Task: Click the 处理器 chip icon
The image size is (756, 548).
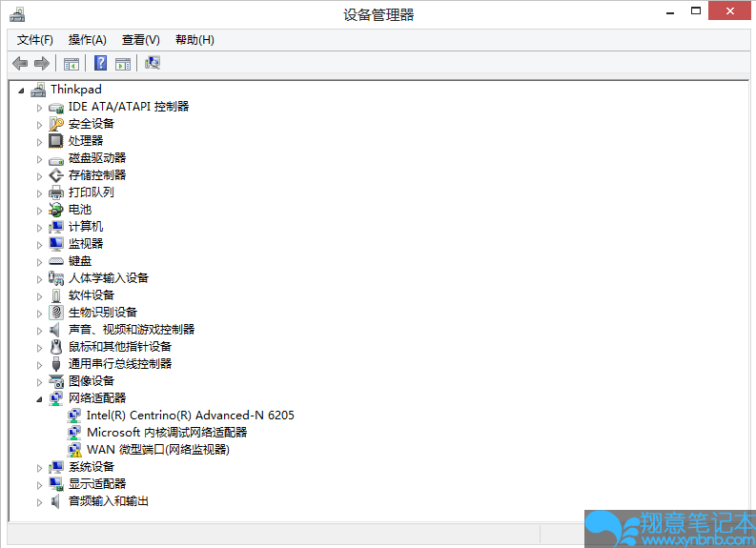Action: [56, 141]
